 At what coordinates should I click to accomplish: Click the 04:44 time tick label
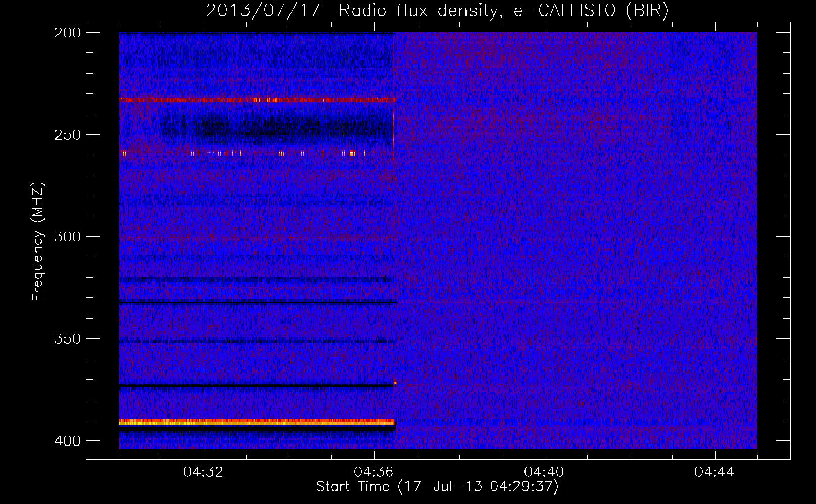715,472
